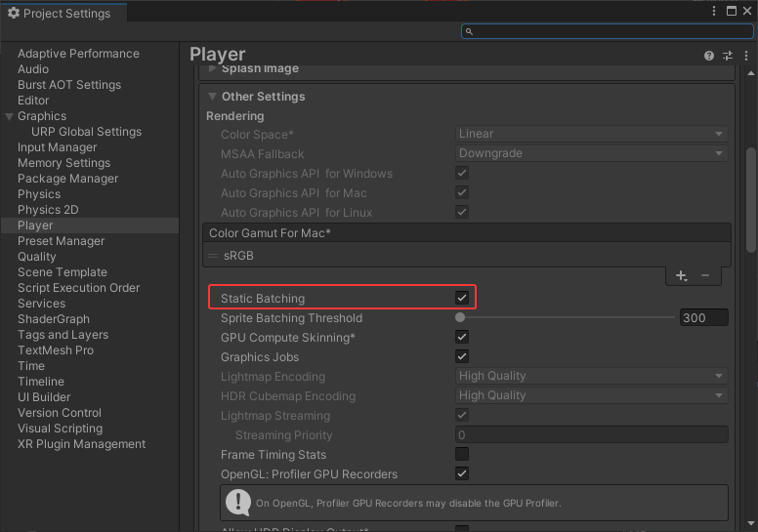
Task: Click the minus button under Color Gamut
Action: coord(705,276)
